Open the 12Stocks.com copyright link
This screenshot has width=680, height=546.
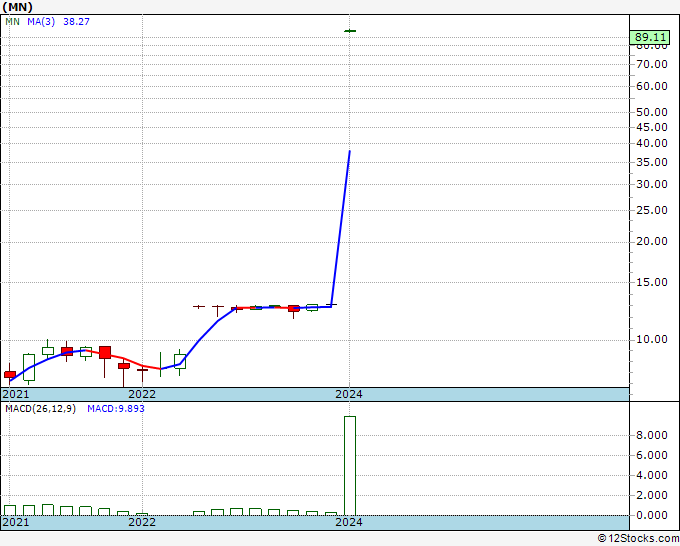(638, 538)
